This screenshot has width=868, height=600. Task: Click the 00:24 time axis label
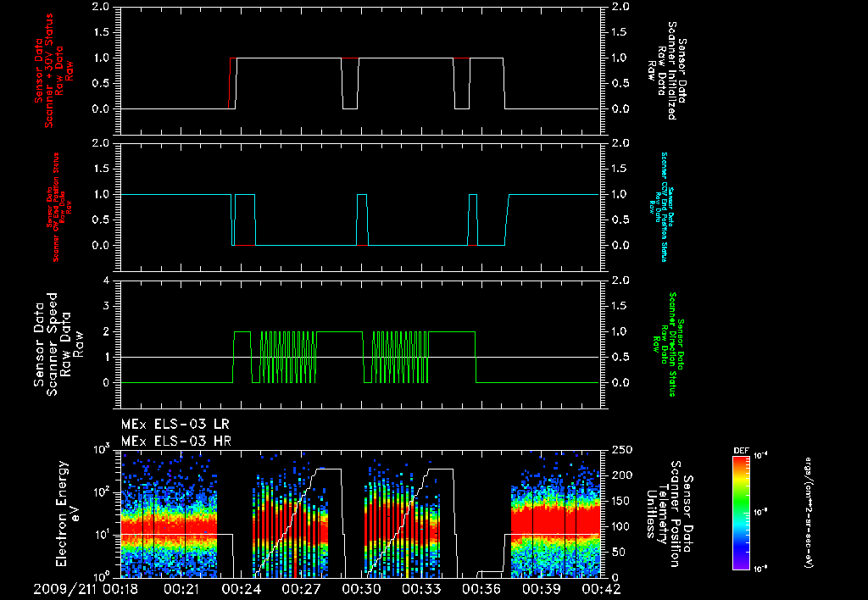(241, 589)
